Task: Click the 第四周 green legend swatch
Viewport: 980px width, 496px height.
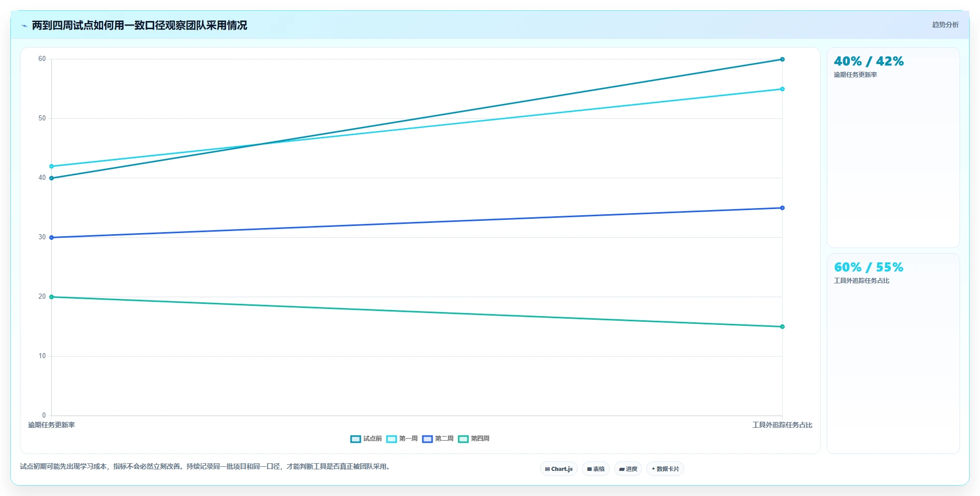Action: click(463, 439)
